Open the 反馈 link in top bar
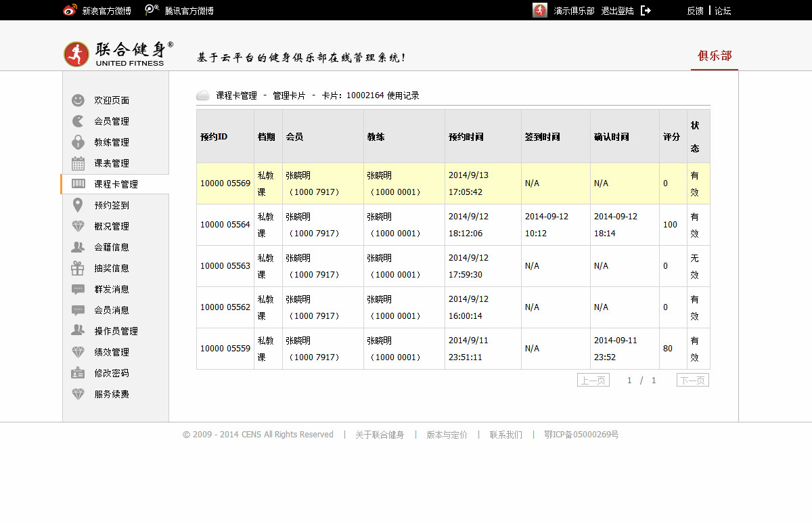Viewport: 812px width, 524px height. click(x=695, y=11)
